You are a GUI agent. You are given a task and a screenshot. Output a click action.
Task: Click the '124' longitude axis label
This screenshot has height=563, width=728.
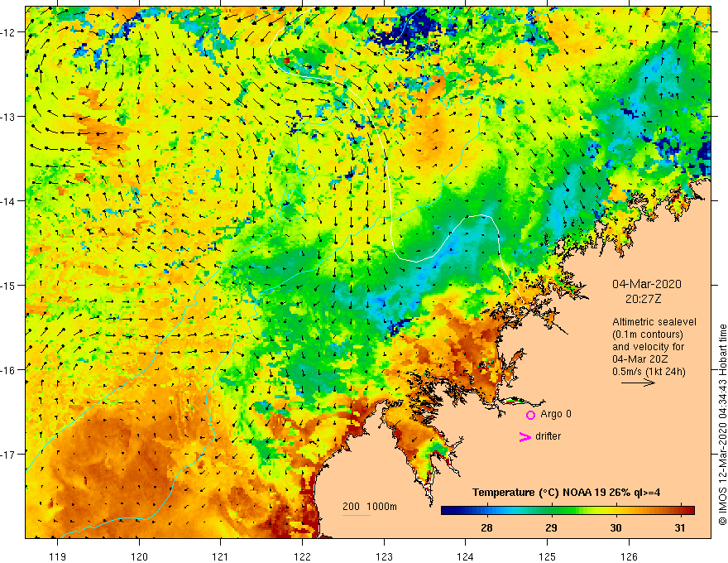coord(466,556)
